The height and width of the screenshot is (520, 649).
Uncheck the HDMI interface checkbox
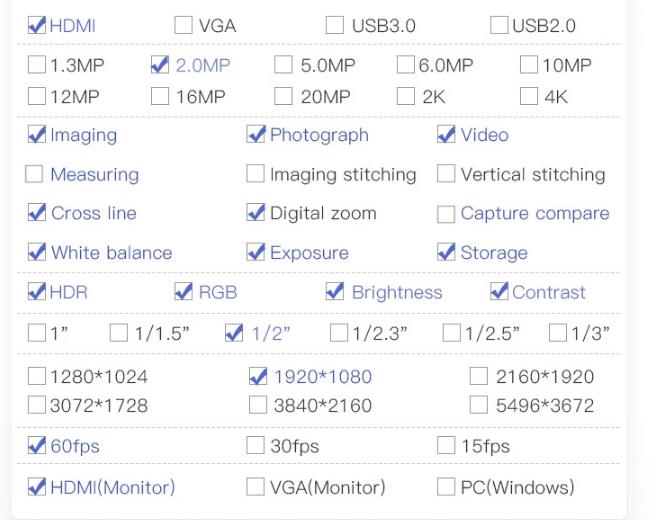pos(36,25)
